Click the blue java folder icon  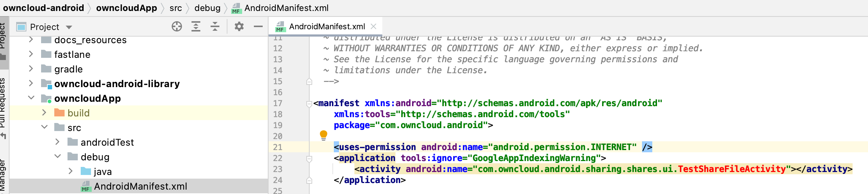coord(86,171)
